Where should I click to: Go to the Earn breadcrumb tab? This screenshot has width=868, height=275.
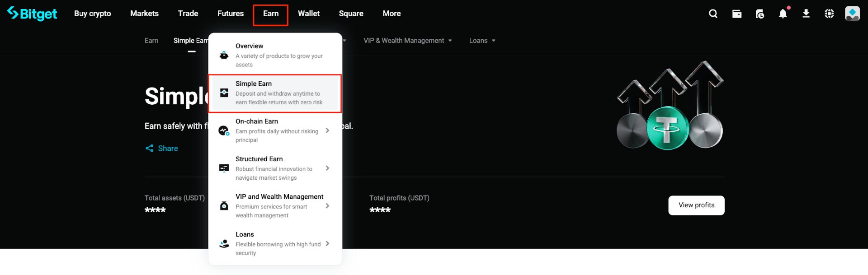click(151, 41)
